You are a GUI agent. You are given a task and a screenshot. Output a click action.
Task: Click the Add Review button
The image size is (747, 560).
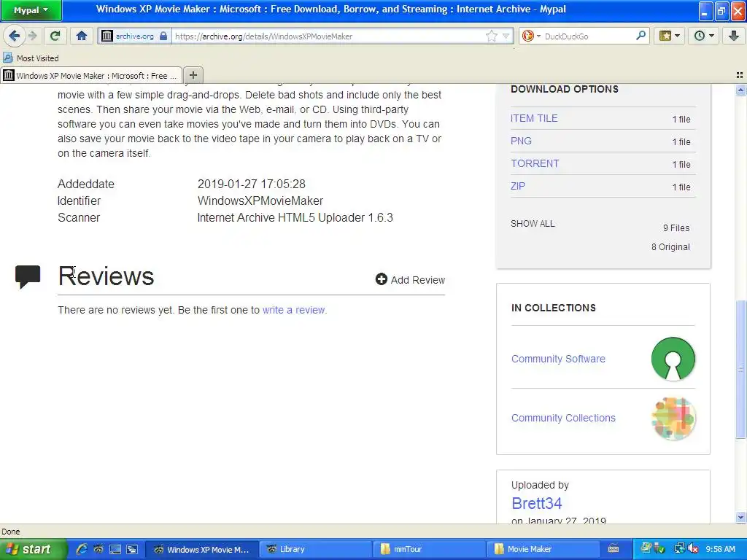point(410,279)
